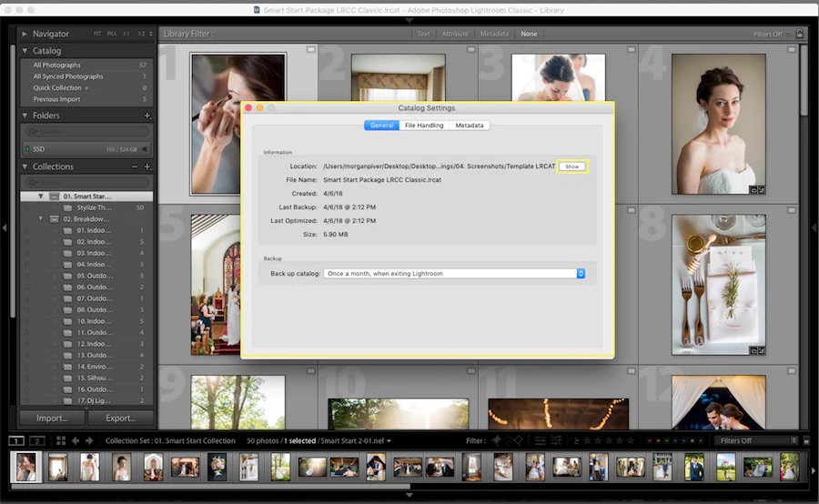Click the Collections minus icon
The width and height of the screenshot is (819, 504).
[135, 166]
